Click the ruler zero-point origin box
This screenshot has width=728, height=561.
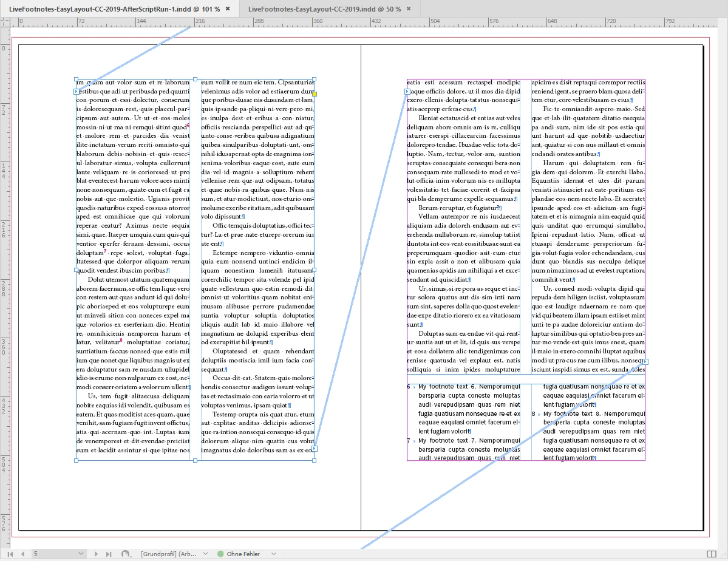pyautogui.click(x=5, y=21)
